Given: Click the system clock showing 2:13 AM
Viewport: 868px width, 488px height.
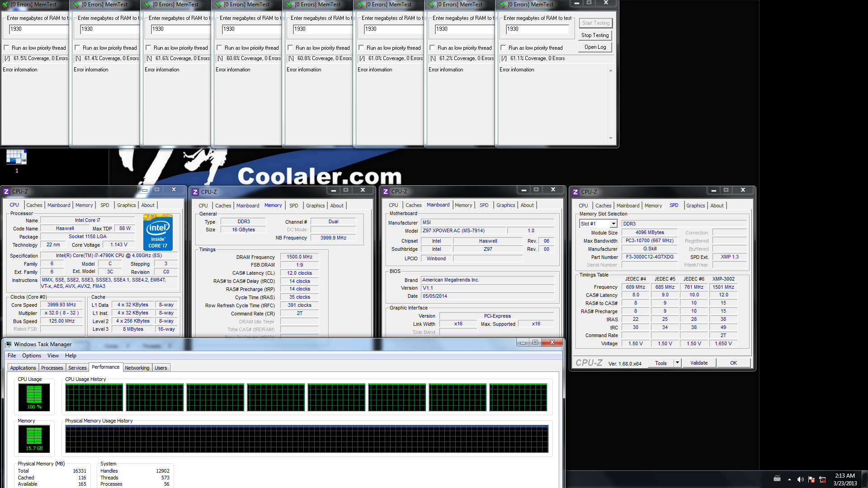Looking at the screenshot, I should pyautogui.click(x=845, y=479).
